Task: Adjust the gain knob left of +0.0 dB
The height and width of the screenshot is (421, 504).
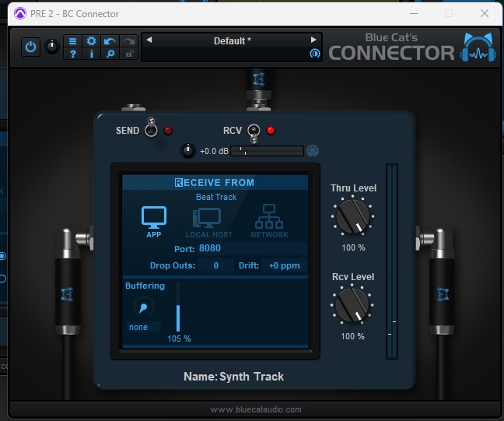Action: [188, 151]
